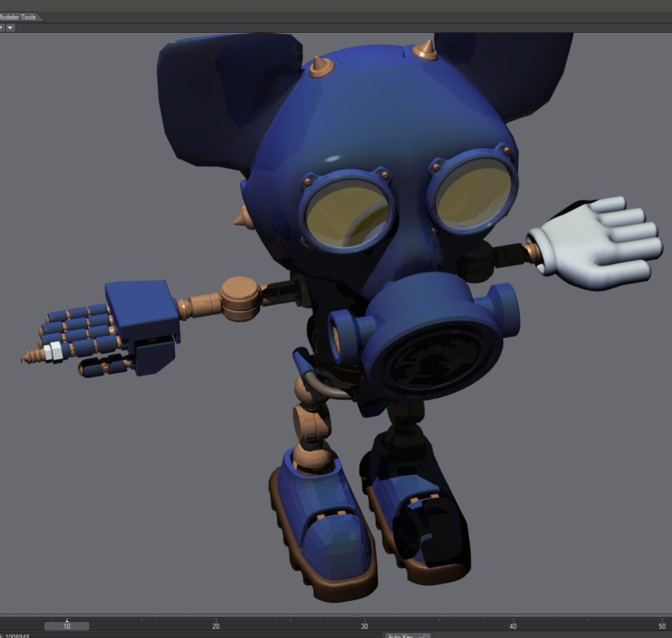672x638 pixels.
Task: Click the right yellow goggle lens
Action: (x=473, y=196)
